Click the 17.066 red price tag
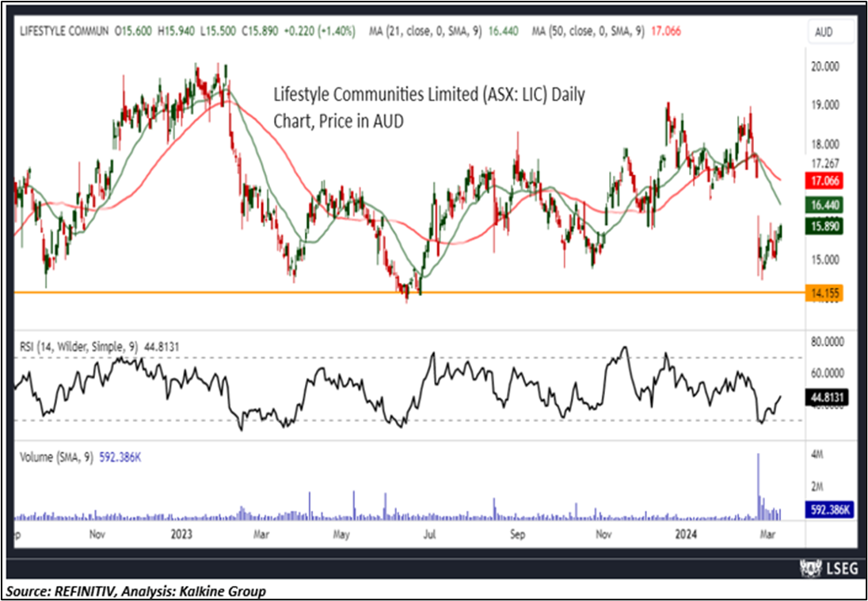868x601 pixels. (824, 181)
